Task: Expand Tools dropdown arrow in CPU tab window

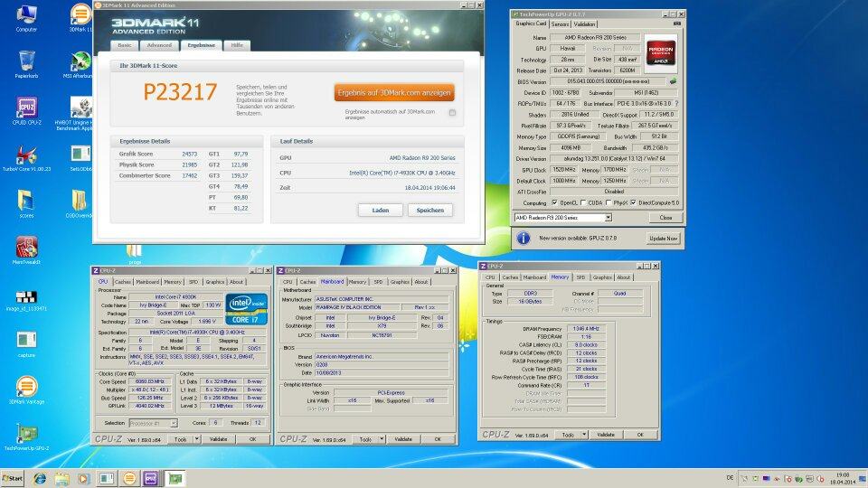Action: (x=197, y=439)
